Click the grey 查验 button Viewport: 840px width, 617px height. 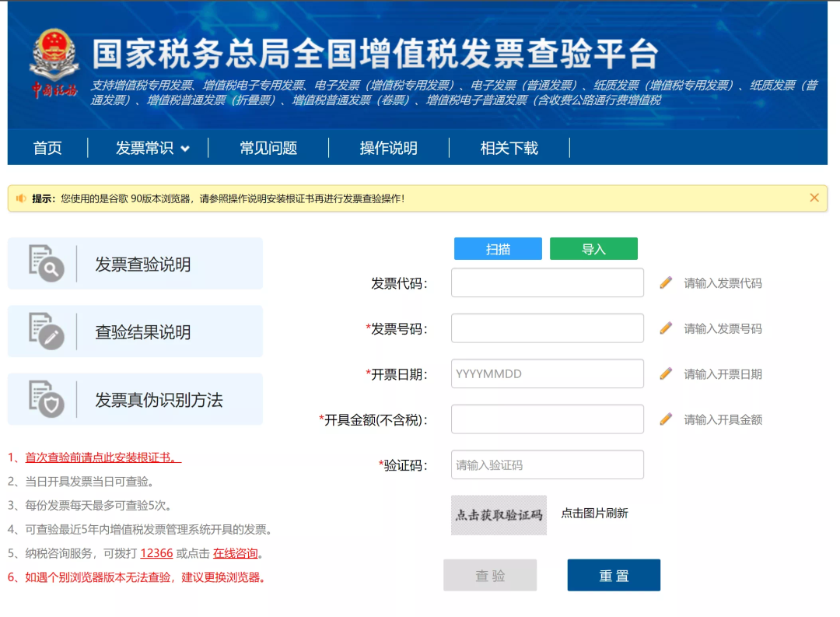tap(490, 575)
